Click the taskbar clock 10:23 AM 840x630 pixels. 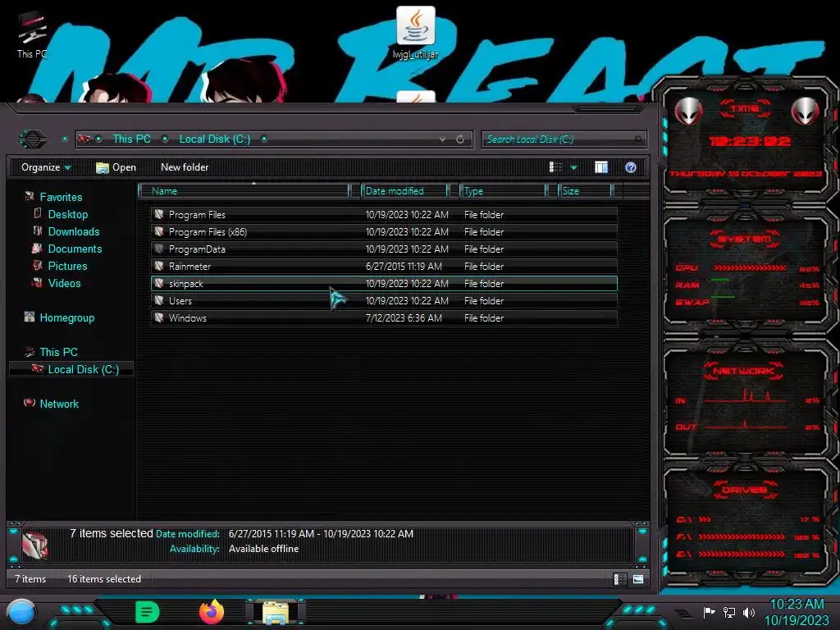(797, 605)
